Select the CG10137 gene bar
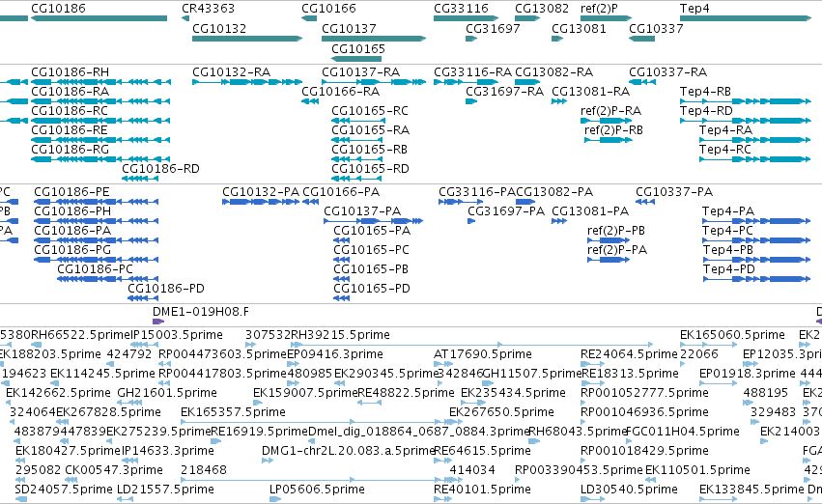Screen dimensions: 822x504 374,39
